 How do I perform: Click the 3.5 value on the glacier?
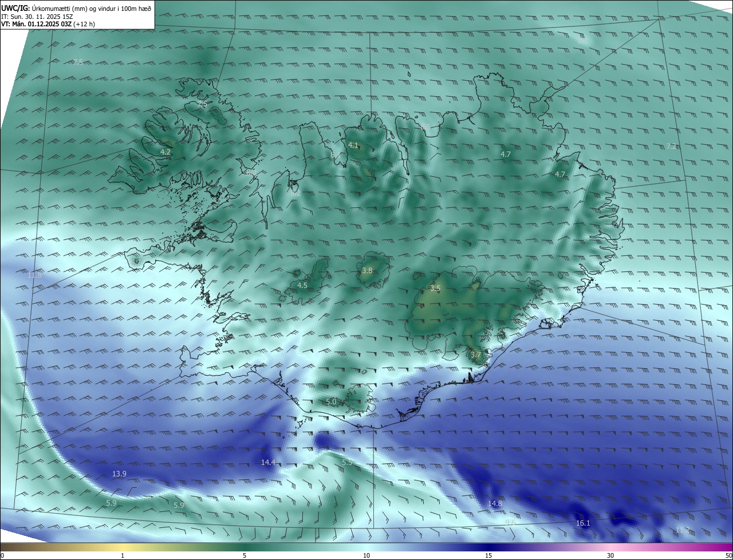click(435, 289)
